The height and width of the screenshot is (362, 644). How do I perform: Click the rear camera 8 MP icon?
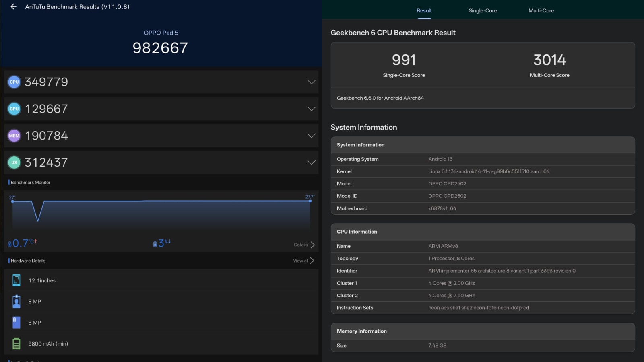[17, 323]
